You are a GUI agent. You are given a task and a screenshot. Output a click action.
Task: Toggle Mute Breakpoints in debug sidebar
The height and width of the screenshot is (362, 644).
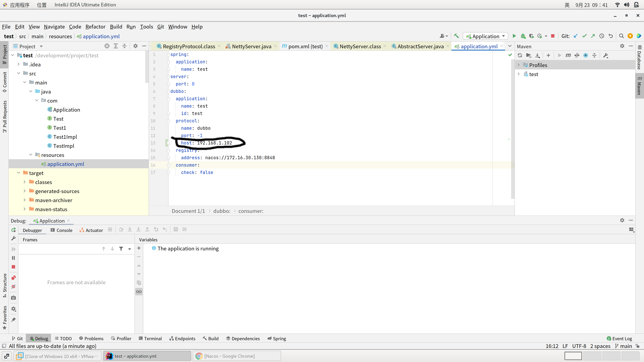(x=13, y=287)
